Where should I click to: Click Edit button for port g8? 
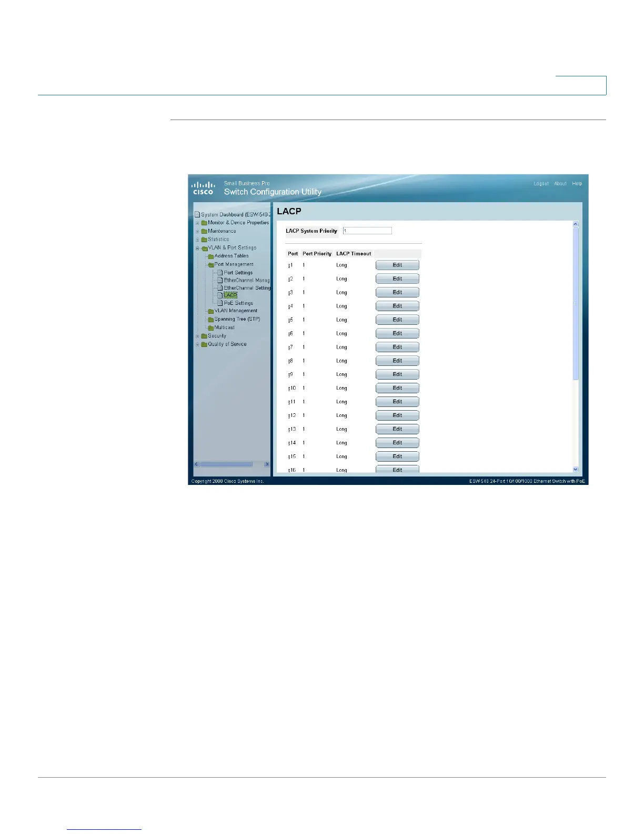click(397, 361)
